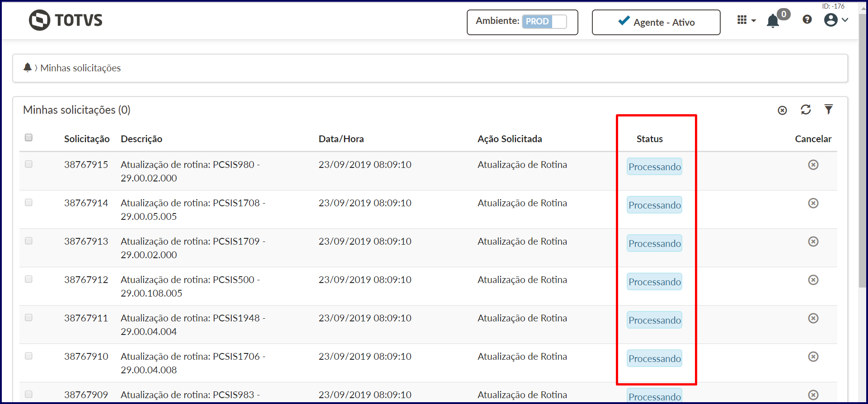Click the Ação Solicitada column header

pos(510,139)
